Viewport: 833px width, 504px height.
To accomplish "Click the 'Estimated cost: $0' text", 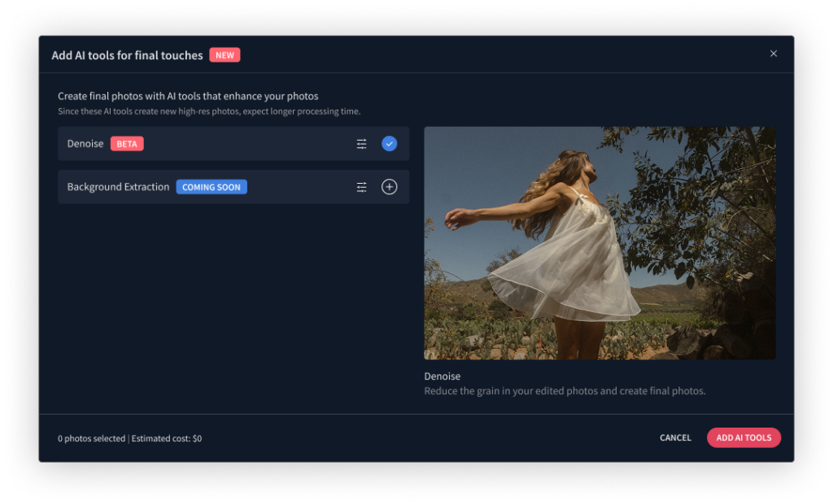I will tap(166, 439).
